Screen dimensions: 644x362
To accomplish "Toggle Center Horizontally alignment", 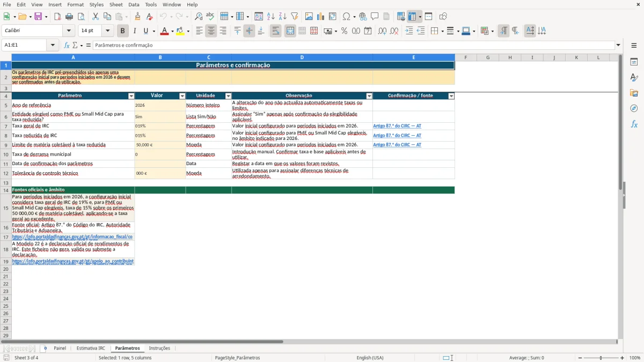I will click(211, 31).
